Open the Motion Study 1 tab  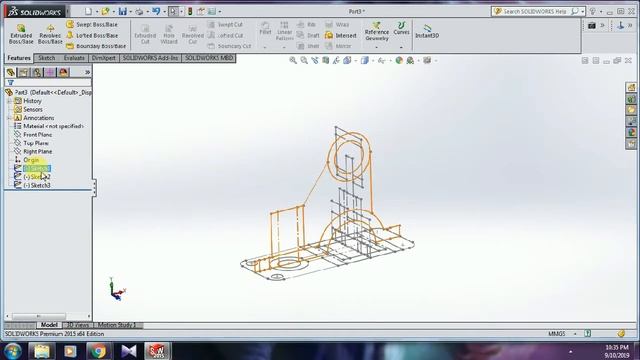(x=117, y=325)
